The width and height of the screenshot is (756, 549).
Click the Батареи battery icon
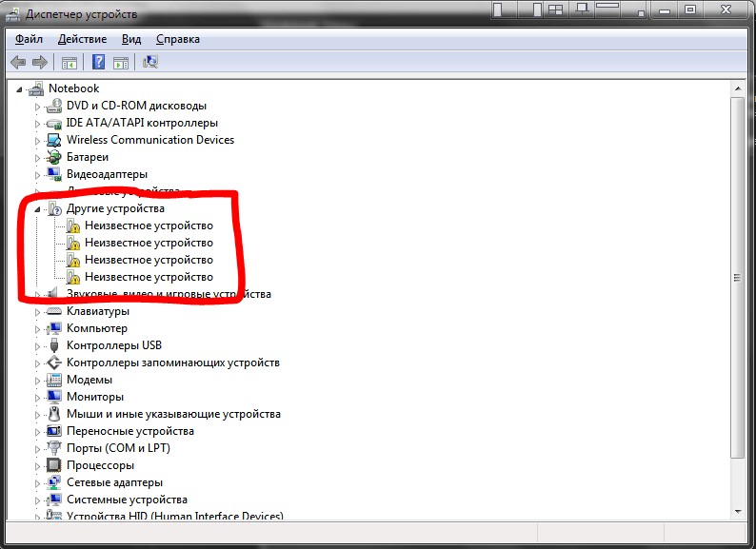(x=54, y=157)
